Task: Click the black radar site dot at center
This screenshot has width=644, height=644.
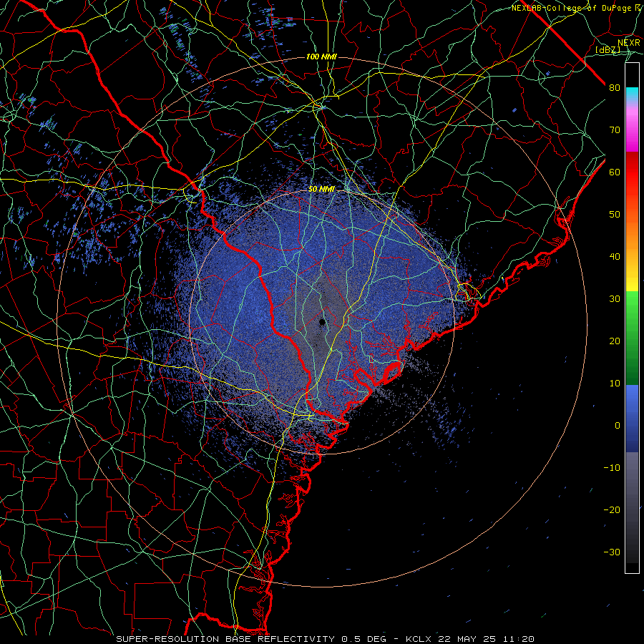Action: [323, 321]
